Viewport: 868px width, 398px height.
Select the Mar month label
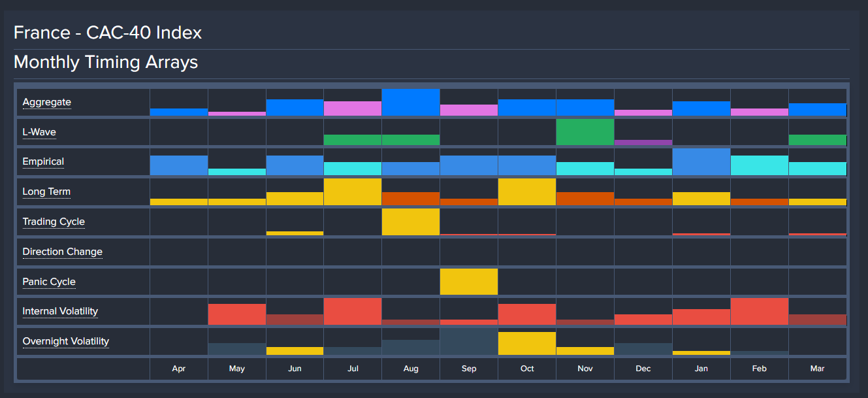818,369
